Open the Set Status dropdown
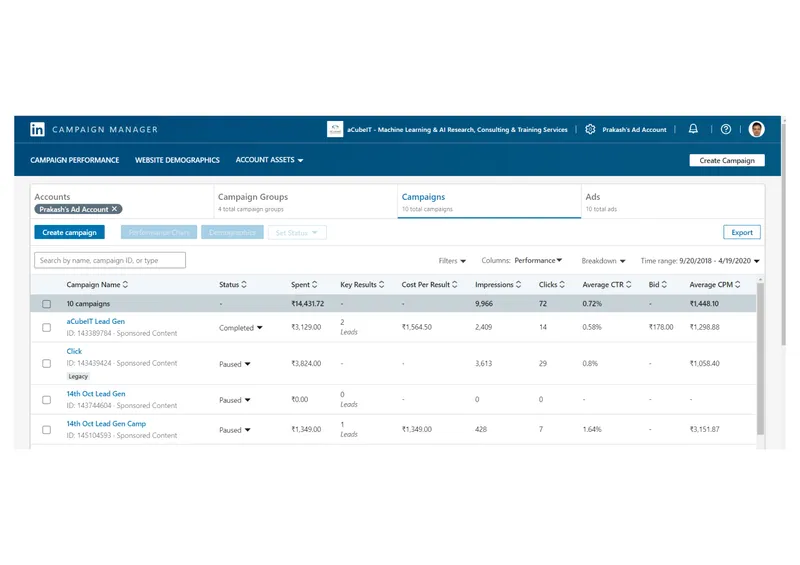 (297, 233)
